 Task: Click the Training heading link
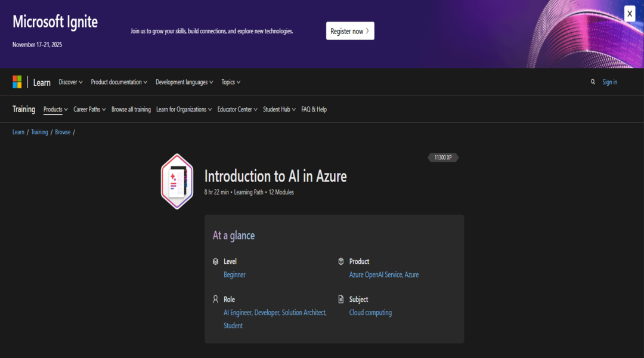click(24, 109)
